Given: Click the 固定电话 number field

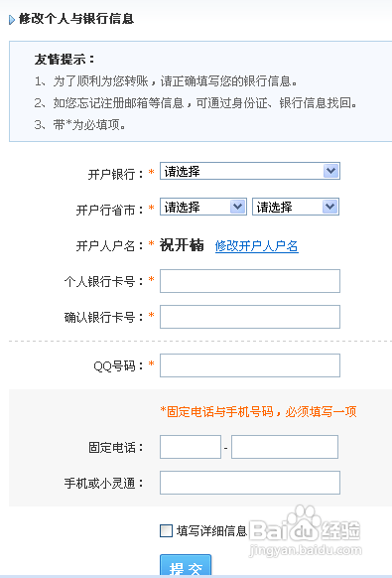Looking at the screenshot, I should pyautogui.click(x=285, y=447).
